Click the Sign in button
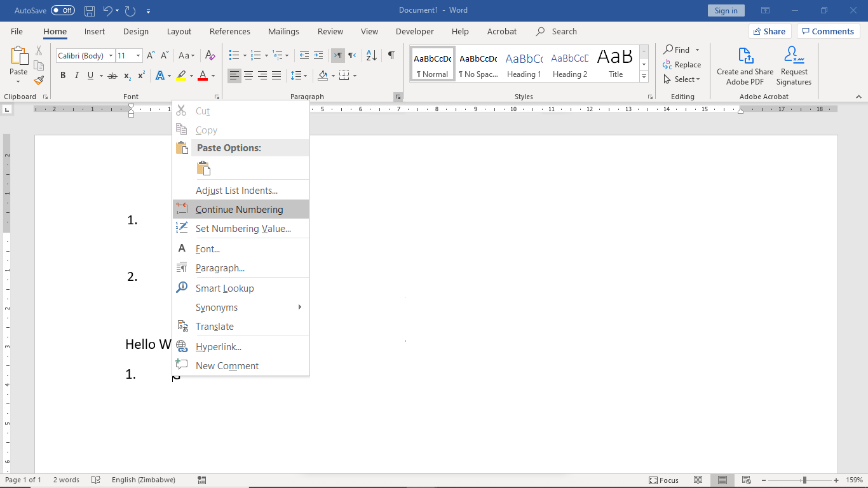The image size is (868, 488). 726,11
